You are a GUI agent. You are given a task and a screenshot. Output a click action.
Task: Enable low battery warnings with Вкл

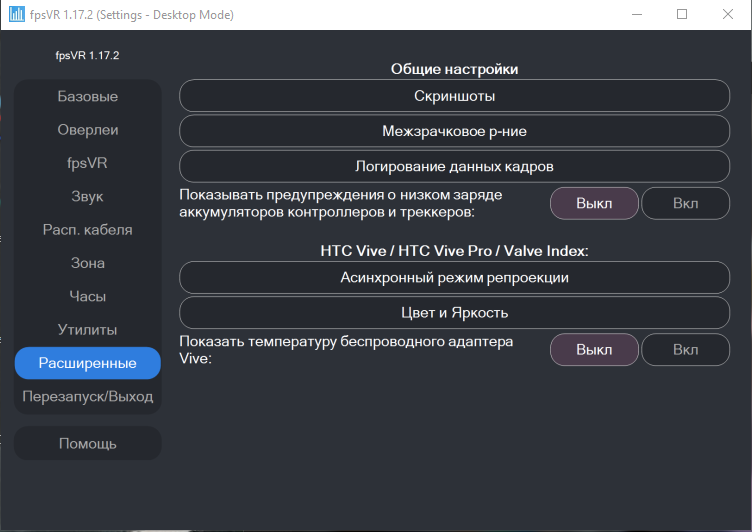[685, 203]
